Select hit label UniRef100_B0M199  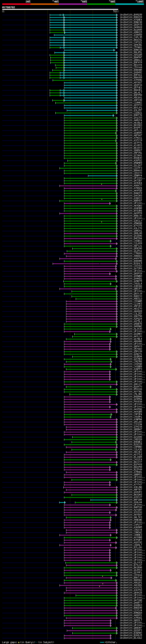131,15
